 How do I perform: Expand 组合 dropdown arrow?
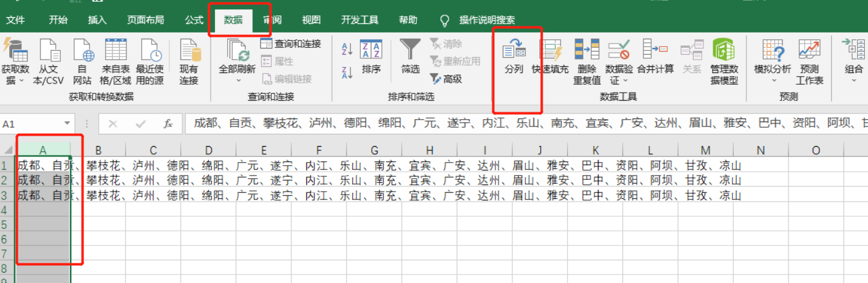coord(854,80)
